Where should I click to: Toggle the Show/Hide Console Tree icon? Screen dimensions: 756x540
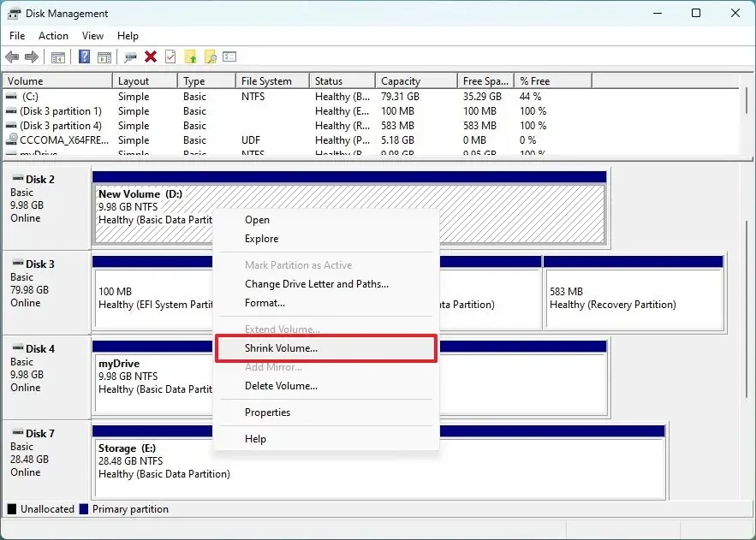point(57,58)
